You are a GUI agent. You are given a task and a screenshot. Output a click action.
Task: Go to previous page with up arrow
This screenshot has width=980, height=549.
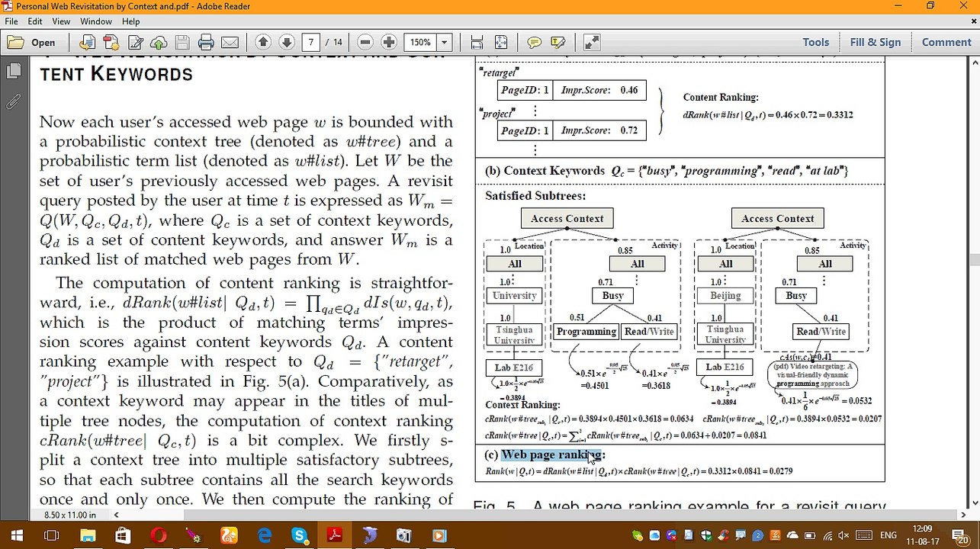point(262,43)
